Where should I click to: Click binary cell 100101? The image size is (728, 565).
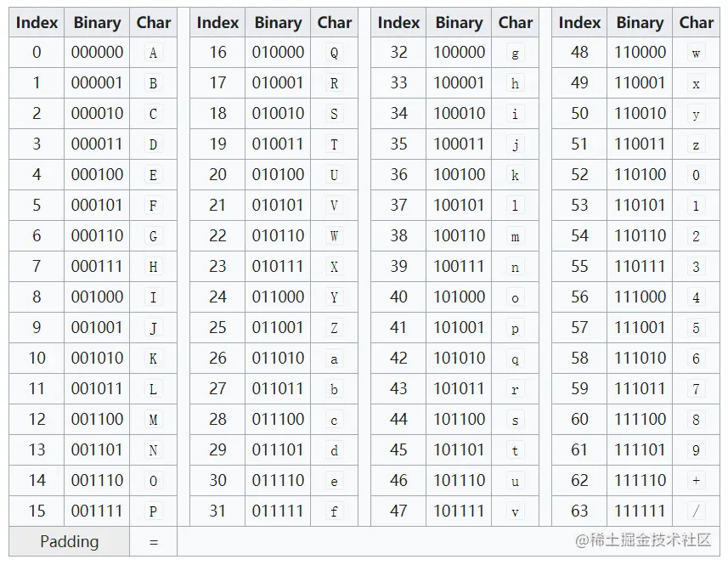coord(459,206)
